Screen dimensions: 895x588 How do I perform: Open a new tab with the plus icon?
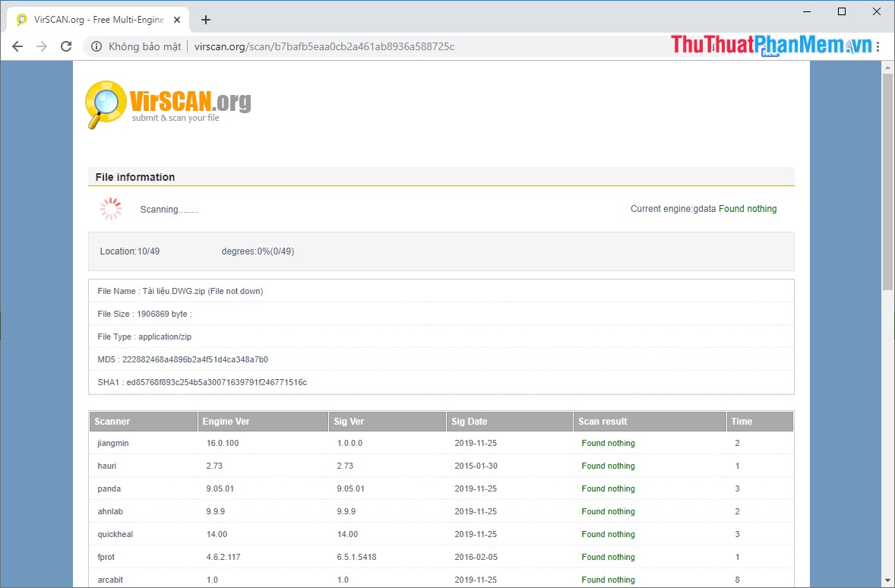(x=205, y=19)
